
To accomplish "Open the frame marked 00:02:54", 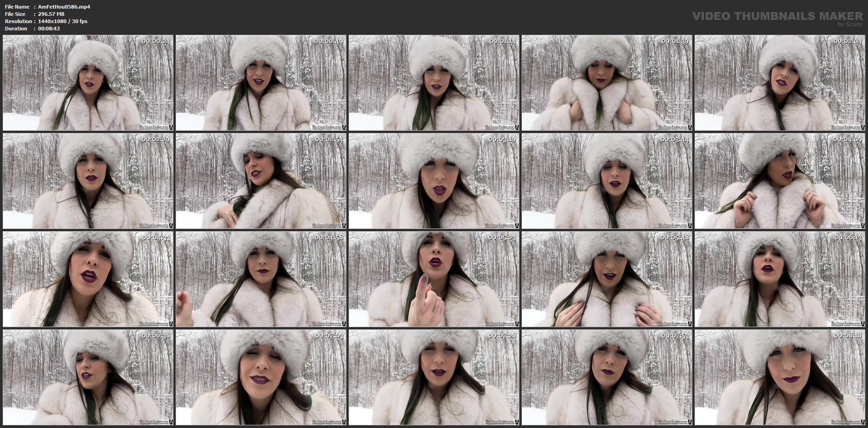I will (261, 181).
